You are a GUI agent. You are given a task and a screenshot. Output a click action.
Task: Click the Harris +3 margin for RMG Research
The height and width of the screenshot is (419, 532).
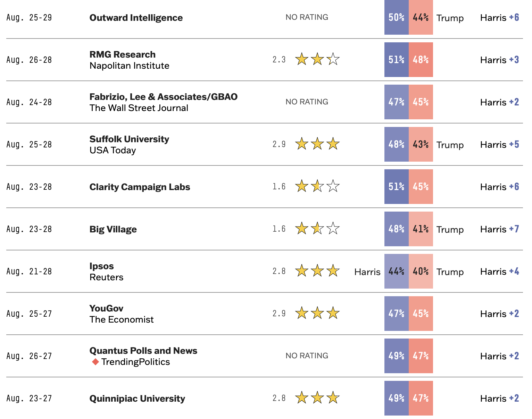click(500, 60)
